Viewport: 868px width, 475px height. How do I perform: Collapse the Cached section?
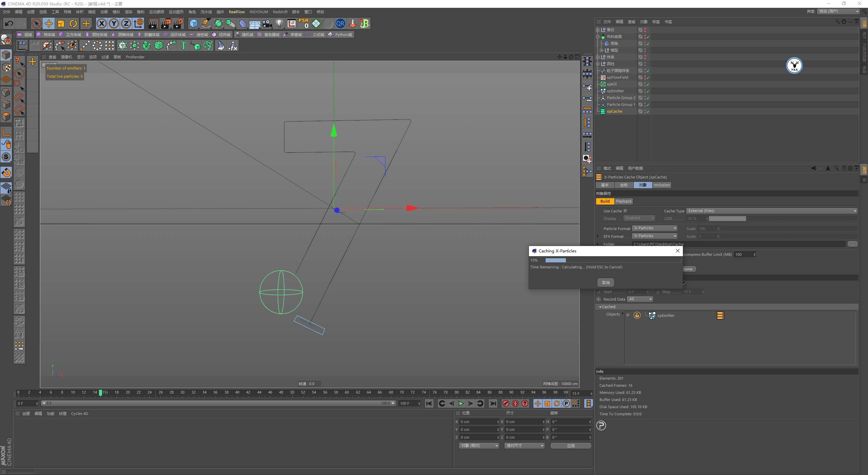point(600,307)
